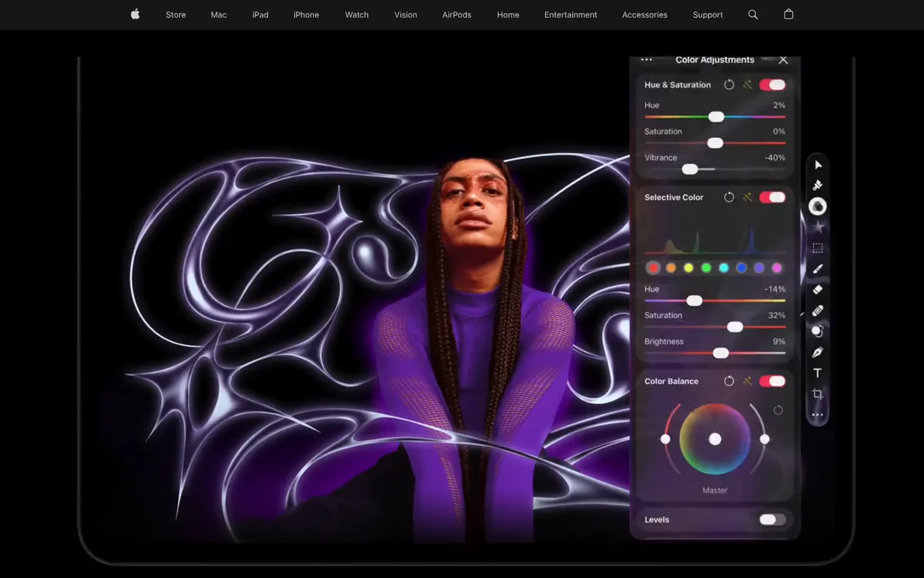
Task: Go to AirPods page
Action: pyautogui.click(x=457, y=15)
